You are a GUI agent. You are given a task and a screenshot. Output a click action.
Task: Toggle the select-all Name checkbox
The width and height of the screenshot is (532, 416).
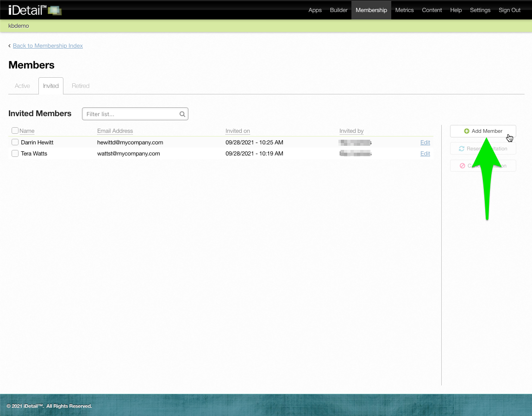tap(15, 131)
